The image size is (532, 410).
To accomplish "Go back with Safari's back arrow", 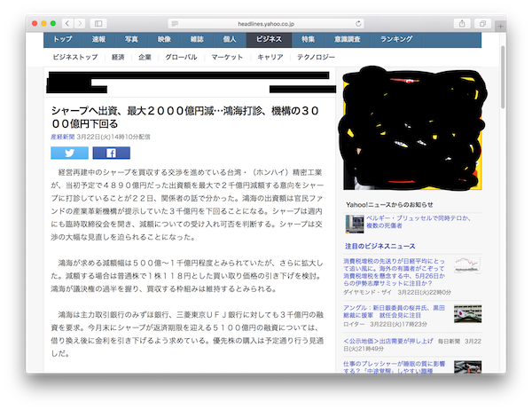I will [x=67, y=23].
